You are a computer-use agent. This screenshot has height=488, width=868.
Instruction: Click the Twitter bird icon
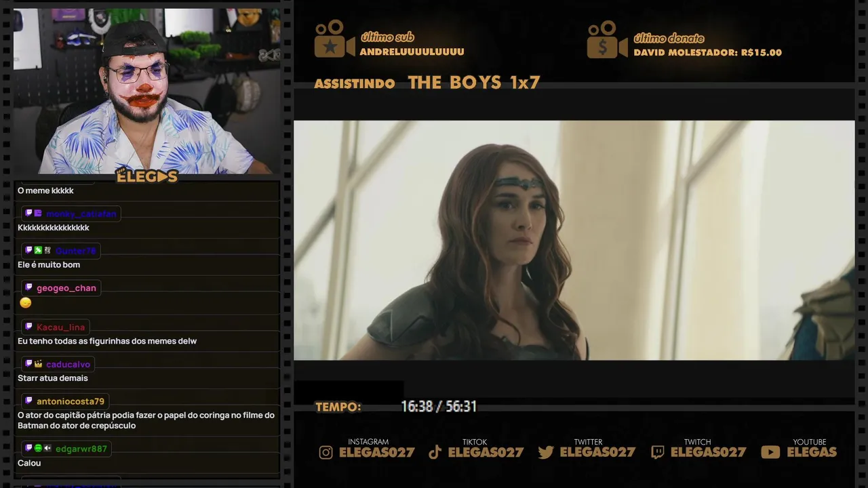[x=546, y=453]
